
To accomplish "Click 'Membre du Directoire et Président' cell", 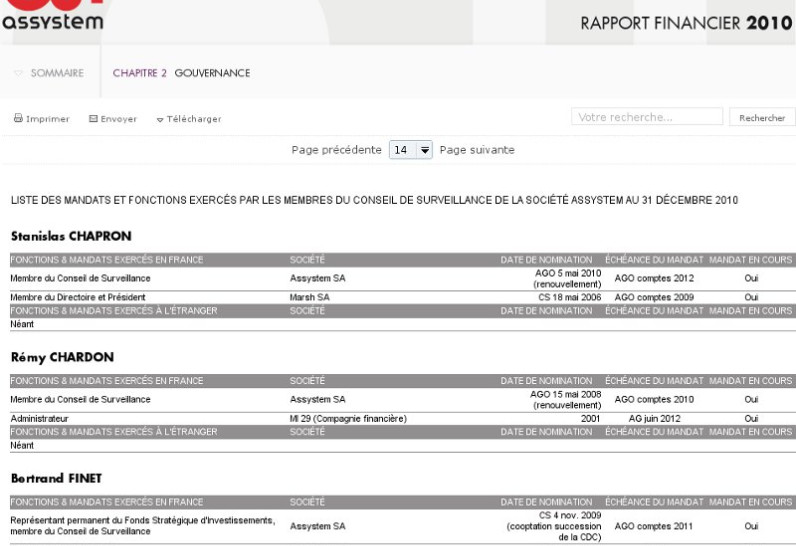I will point(78,297).
